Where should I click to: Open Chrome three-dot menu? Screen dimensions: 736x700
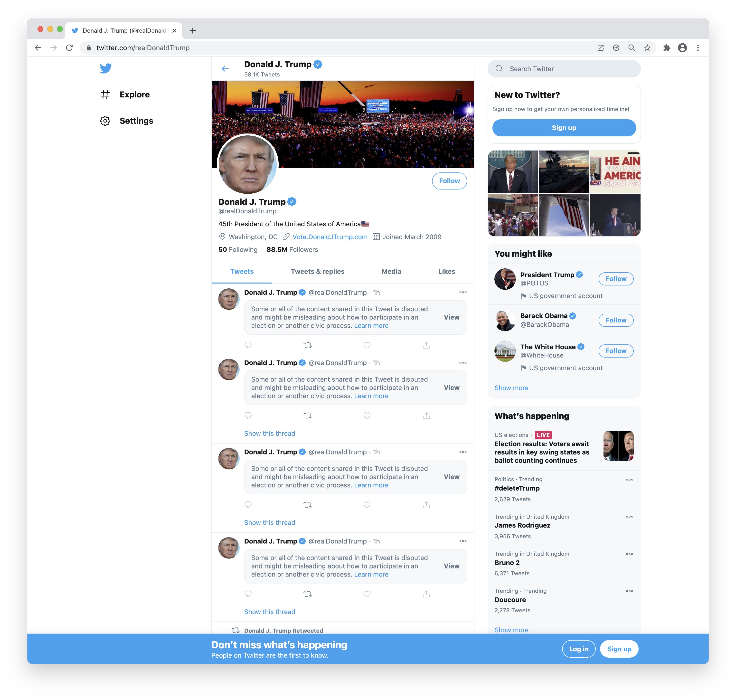pyautogui.click(x=698, y=48)
